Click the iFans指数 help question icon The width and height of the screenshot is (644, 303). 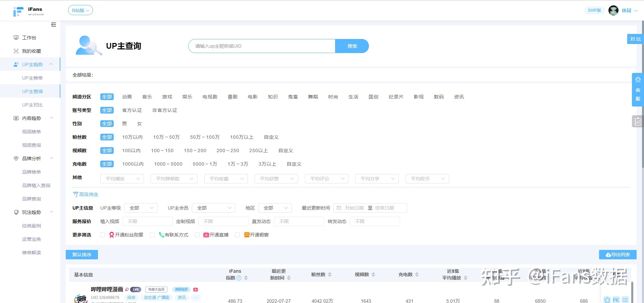[x=239, y=278]
